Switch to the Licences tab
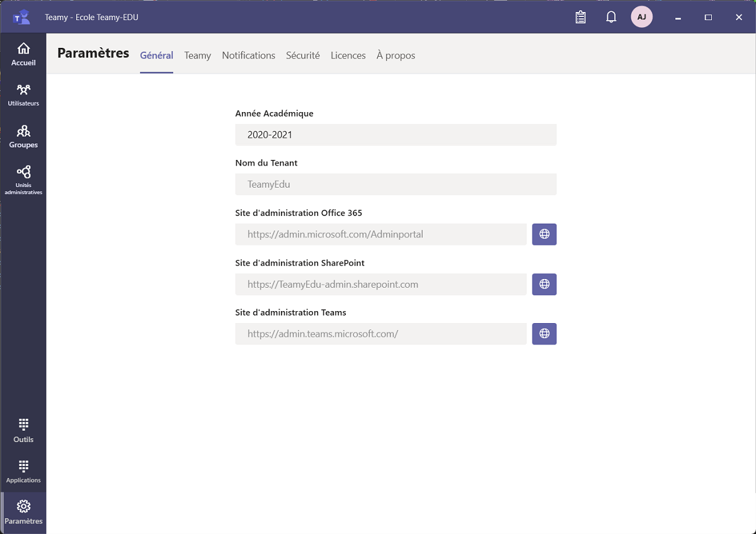Image resolution: width=756 pixels, height=534 pixels. [348, 55]
